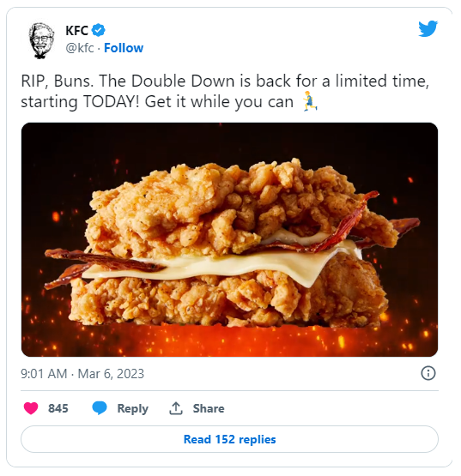Click the Mar 6, 2023 date

pyautogui.click(x=111, y=374)
